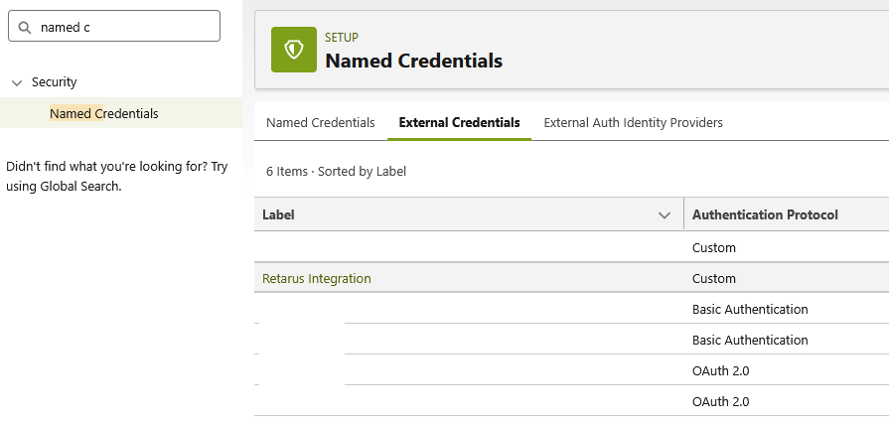This screenshot has height=423, width=896.
Task: Sort by the Label column header
Action: (278, 215)
